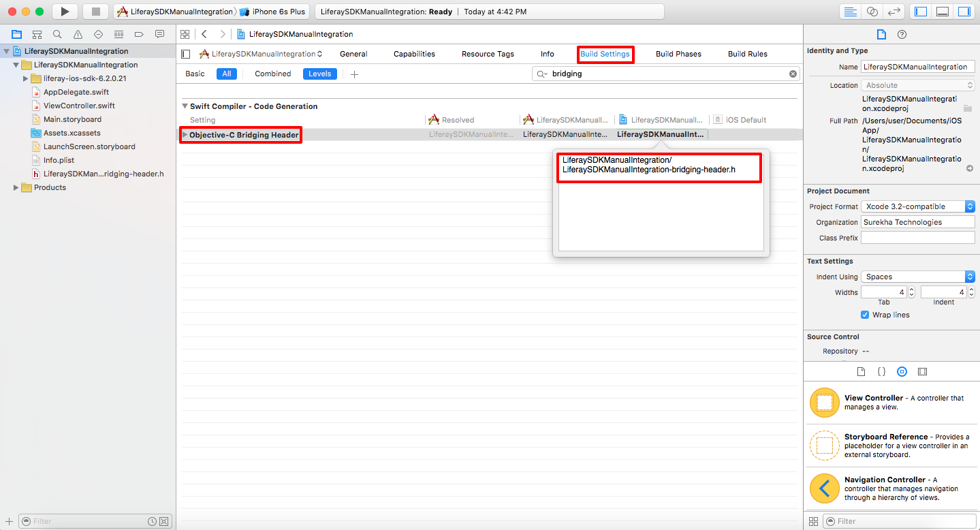Select Levels view mode
This screenshot has height=530, width=980.
tap(320, 74)
